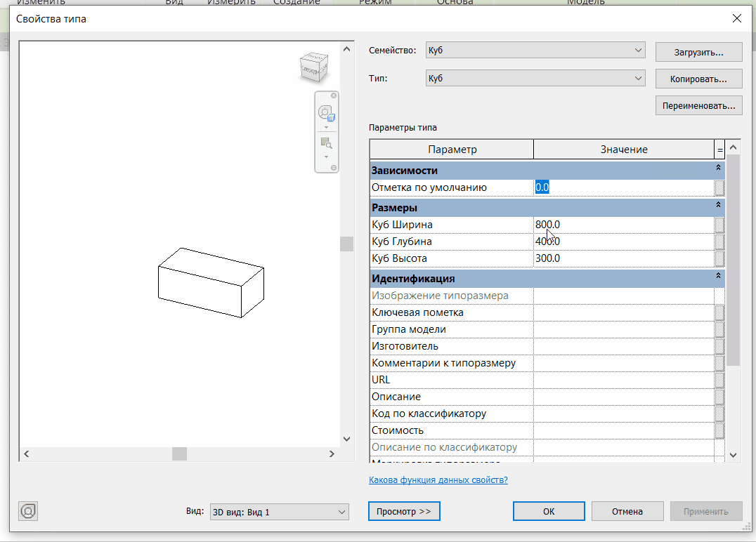Image resolution: width=756 pixels, height=542 pixels.
Task: Click associate button for Отметка по умолчанию
Action: [719, 187]
